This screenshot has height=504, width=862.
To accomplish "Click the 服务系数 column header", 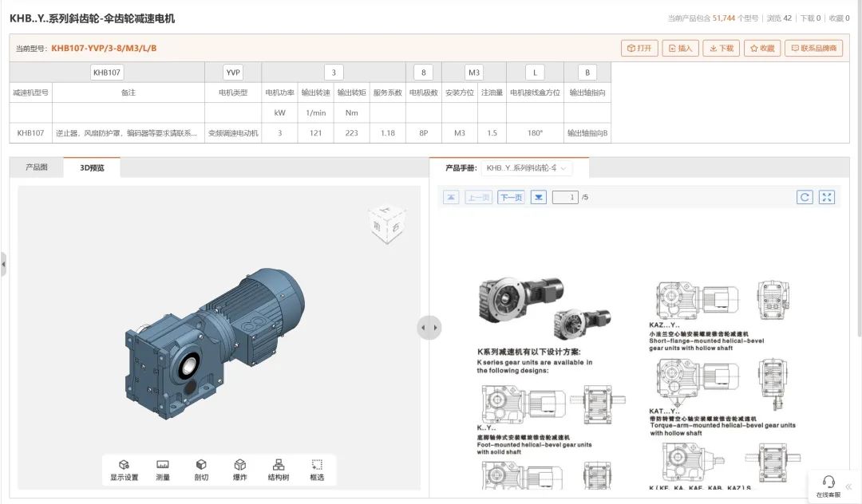I will click(388, 93).
